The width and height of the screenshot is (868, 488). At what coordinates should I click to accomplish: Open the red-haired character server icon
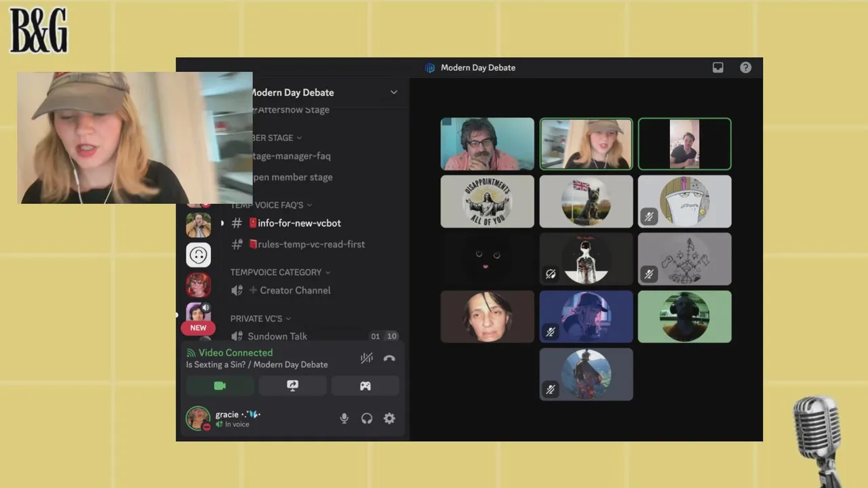[198, 285]
